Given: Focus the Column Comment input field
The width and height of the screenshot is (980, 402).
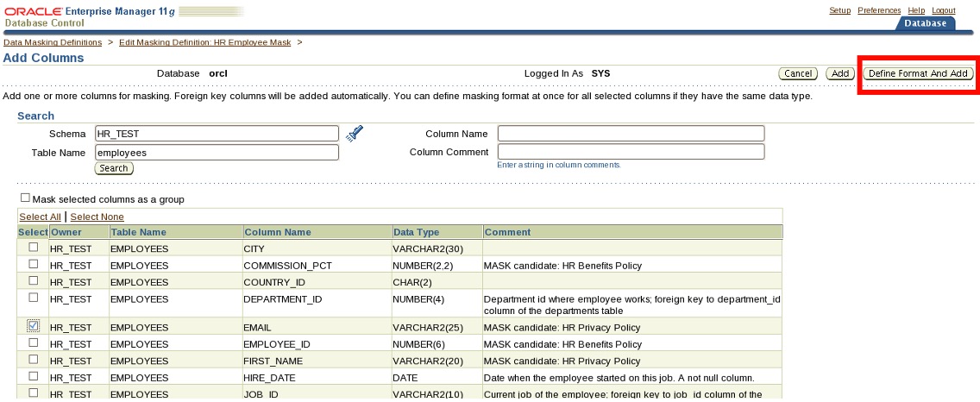Looking at the screenshot, I should click(x=631, y=152).
